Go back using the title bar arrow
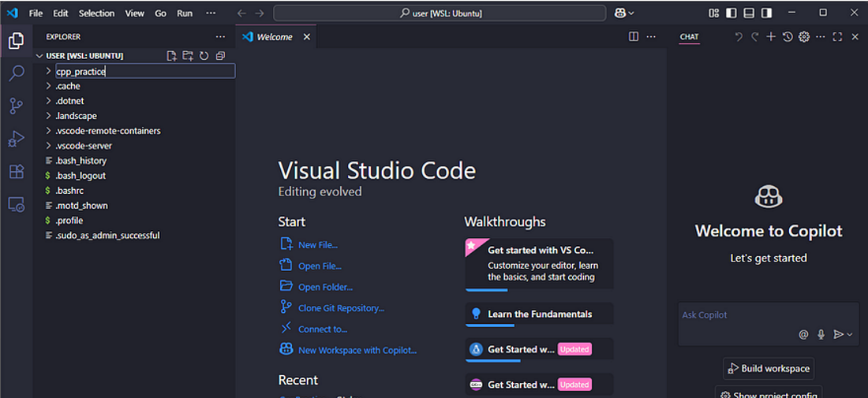The image size is (868, 398). tap(241, 13)
